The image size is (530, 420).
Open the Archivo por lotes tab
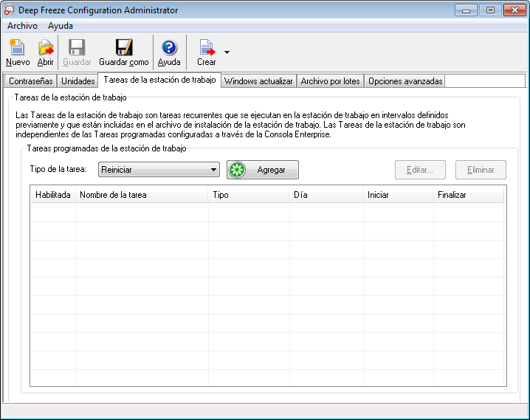point(330,81)
